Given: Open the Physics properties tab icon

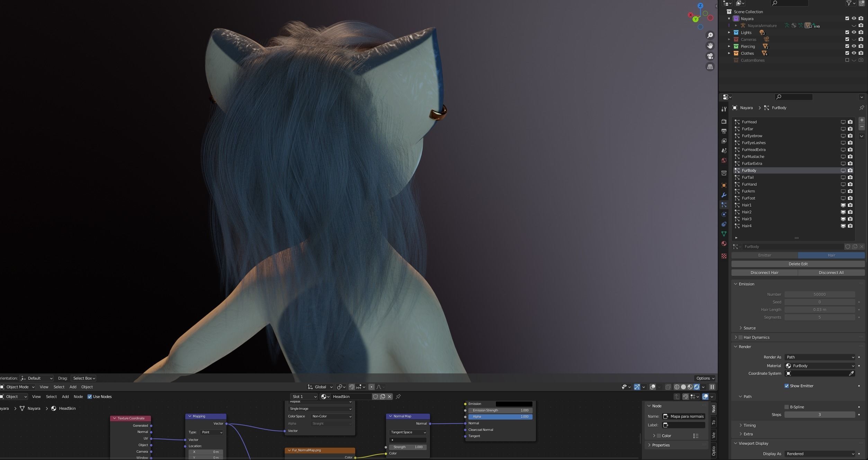Looking at the screenshot, I should point(724,214).
